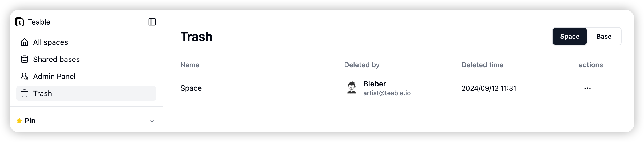
Task: Select Trash in the sidebar
Action: [x=86, y=93]
